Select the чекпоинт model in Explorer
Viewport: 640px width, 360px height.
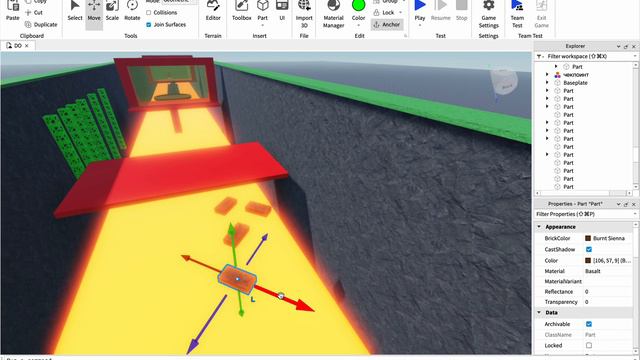pos(576,75)
